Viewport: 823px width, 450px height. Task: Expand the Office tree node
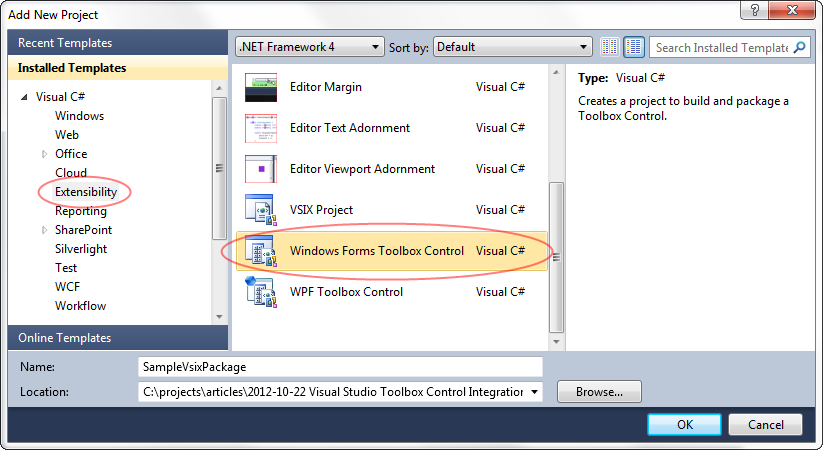[44, 154]
